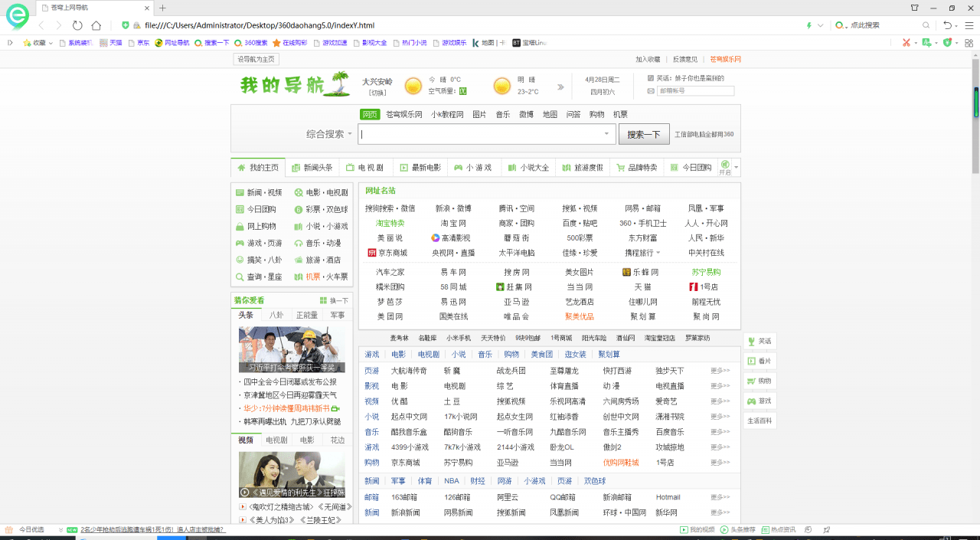
Task: Open new tab with plus icon
Action: pyautogui.click(x=162, y=8)
